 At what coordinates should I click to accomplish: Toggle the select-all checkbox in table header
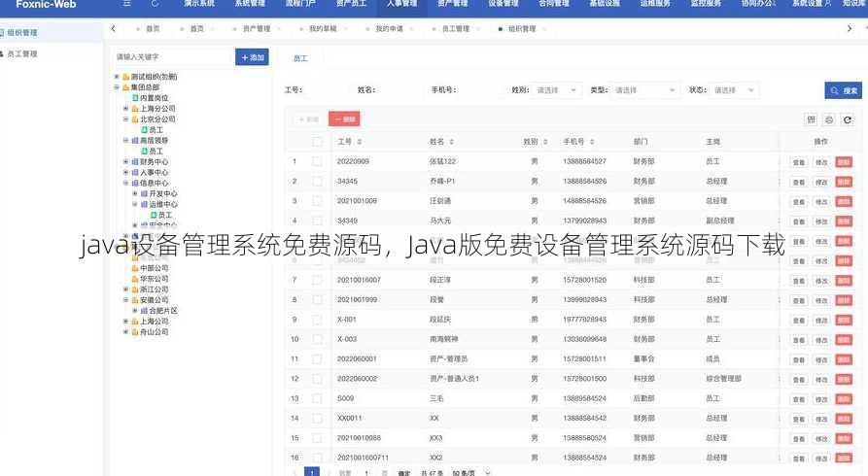point(317,142)
